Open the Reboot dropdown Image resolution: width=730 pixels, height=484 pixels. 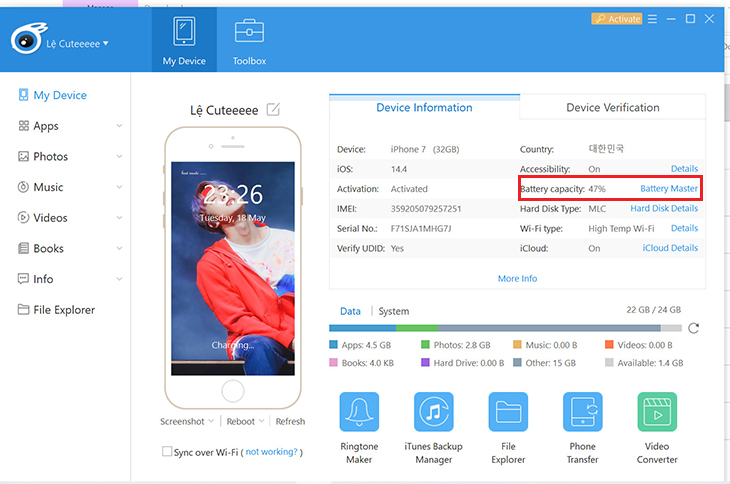(245, 421)
